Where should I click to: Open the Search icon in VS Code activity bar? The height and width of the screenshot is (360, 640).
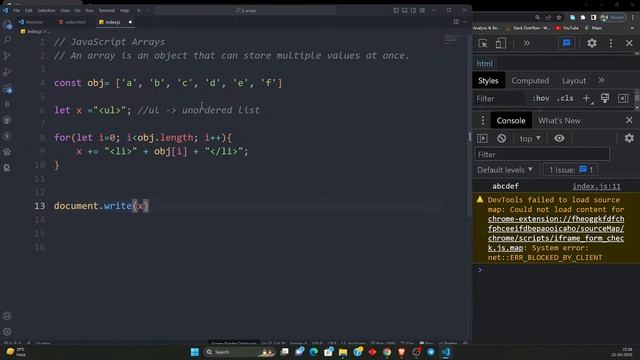point(7,40)
